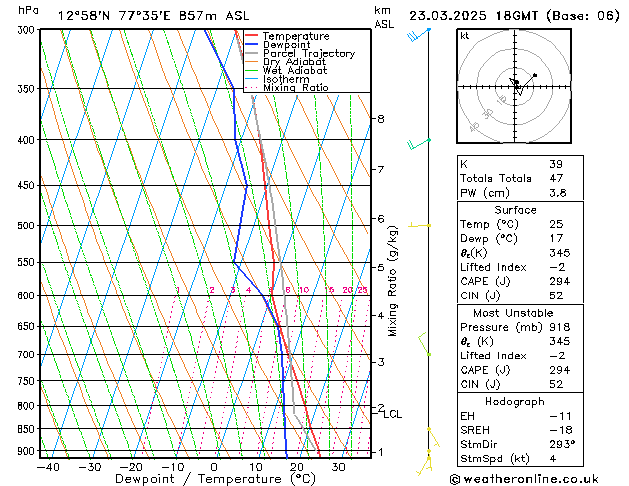
Task: Click the Wet Adiabat legend entry
Action: 286,70
